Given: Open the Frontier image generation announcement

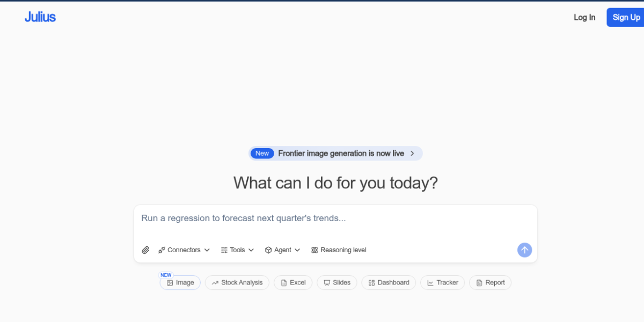Looking at the screenshot, I should point(335,153).
